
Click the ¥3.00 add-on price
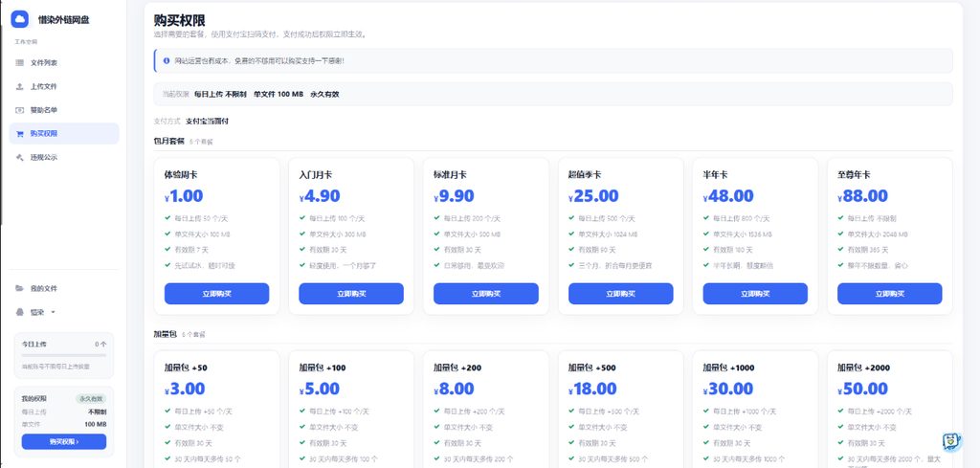185,390
